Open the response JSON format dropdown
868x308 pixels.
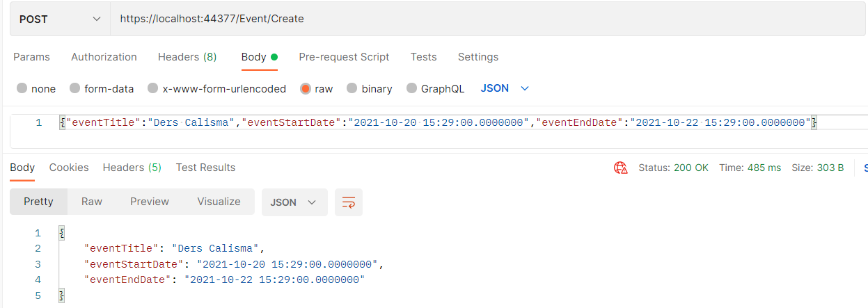coord(294,202)
